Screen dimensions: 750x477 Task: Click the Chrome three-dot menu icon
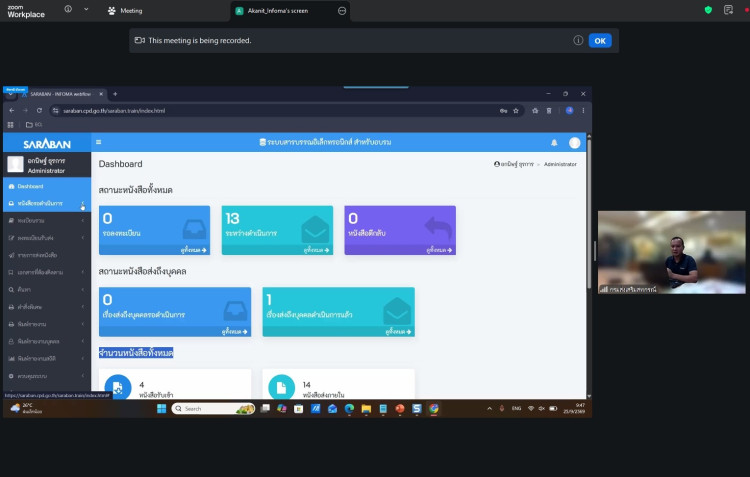pyautogui.click(x=583, y=111)
